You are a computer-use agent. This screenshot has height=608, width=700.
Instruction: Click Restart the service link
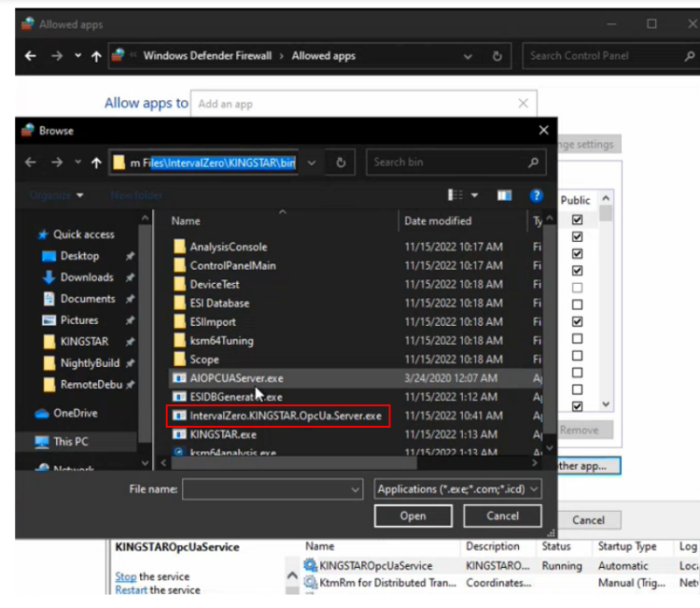coord(131,589)
